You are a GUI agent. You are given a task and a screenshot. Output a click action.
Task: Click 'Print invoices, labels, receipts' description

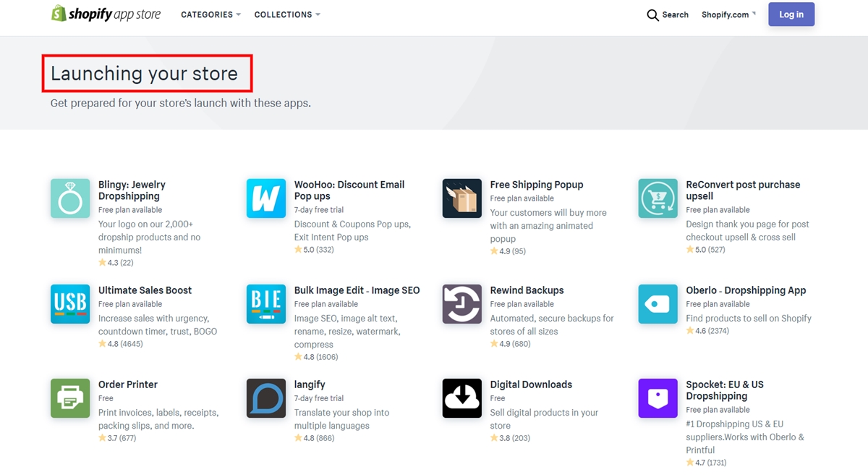(x=158, y=419)
